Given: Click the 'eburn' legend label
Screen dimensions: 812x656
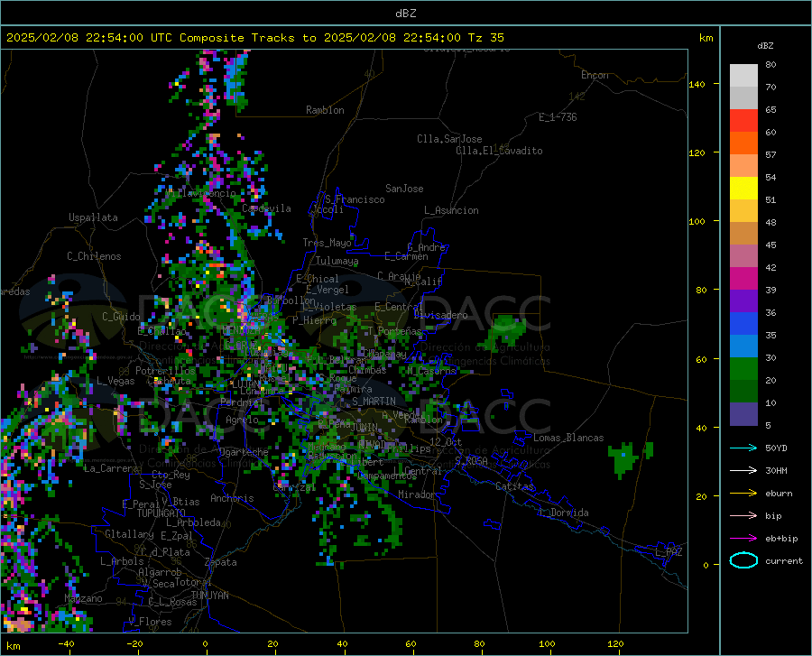Looking at the screenshot, I should coord(779,493).
